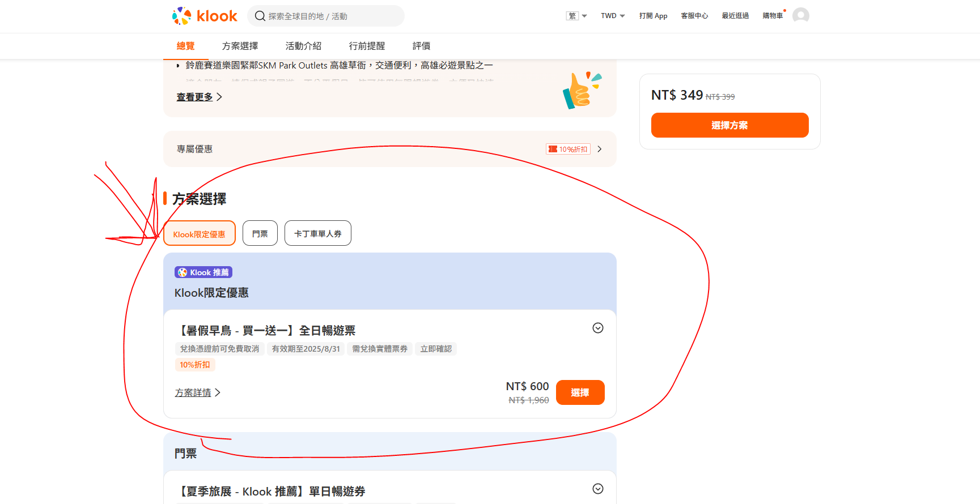Expand the 專屬優惠 chevron arrow
The image size is (980, 504).
(x=600, y=149)
